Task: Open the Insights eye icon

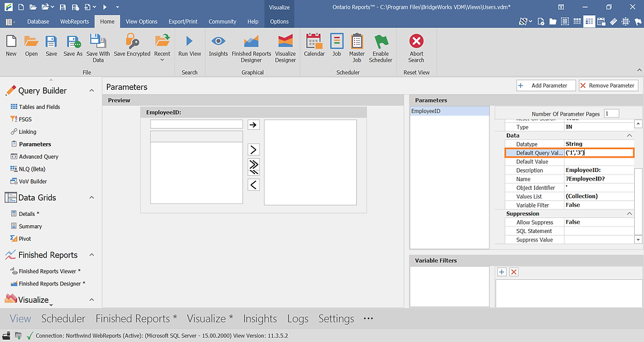Action: click(x=218, y=41)
